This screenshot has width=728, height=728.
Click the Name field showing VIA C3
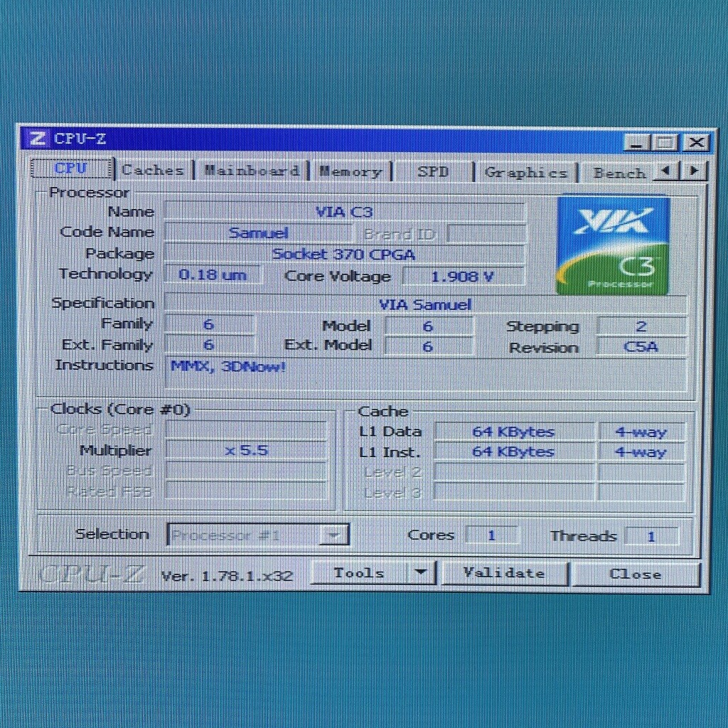(x=345, y=212)
